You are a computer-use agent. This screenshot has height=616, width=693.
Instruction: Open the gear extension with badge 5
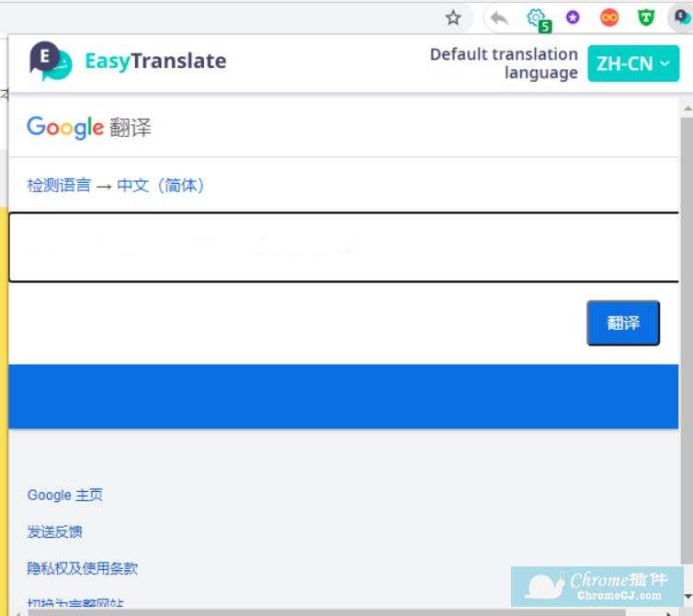[539, 19]
